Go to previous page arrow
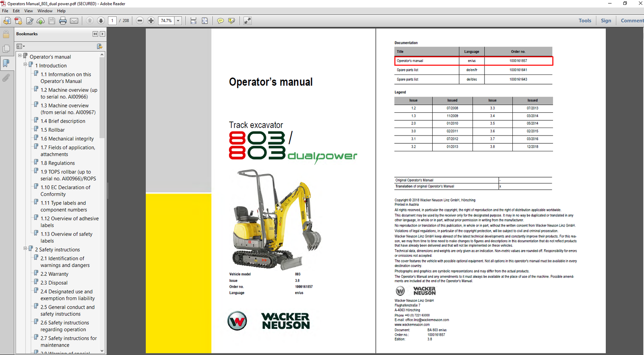Image resolution: width=644 pixels, height=355 pixels. [90, 21]
